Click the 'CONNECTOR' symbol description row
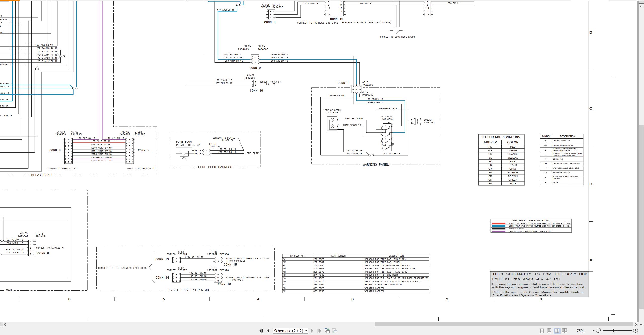The image size is (644, 335). (561, 159)
